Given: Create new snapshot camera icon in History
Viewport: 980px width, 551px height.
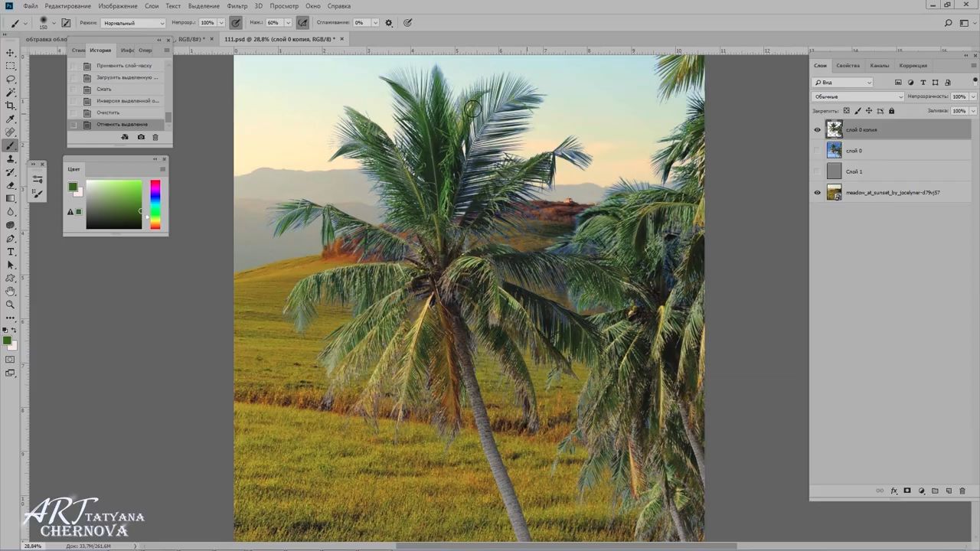Looking at the screenshot, I should tap(141, 137).
